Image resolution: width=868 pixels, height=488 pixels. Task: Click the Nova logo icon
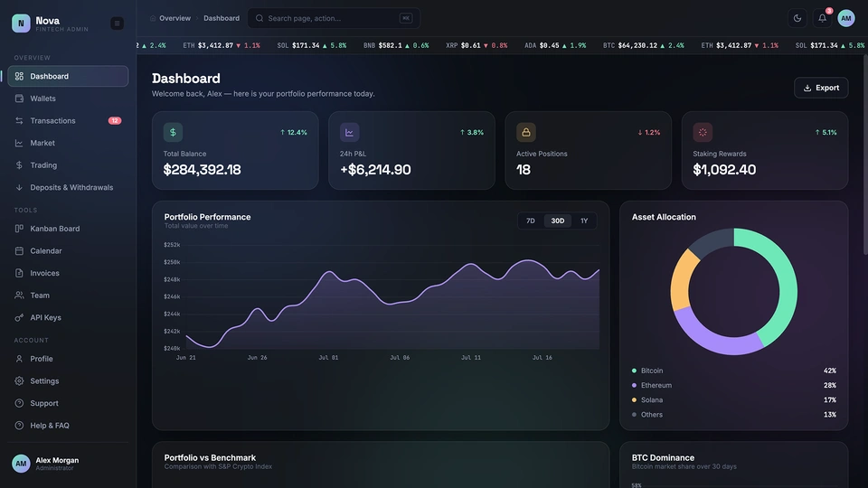[x=21, y=23]
